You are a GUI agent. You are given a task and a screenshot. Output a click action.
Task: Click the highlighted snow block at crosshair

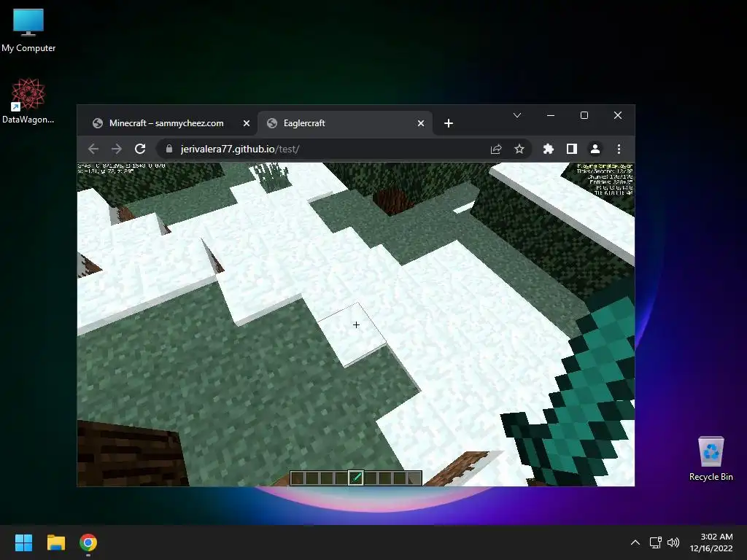pos(353,333)
